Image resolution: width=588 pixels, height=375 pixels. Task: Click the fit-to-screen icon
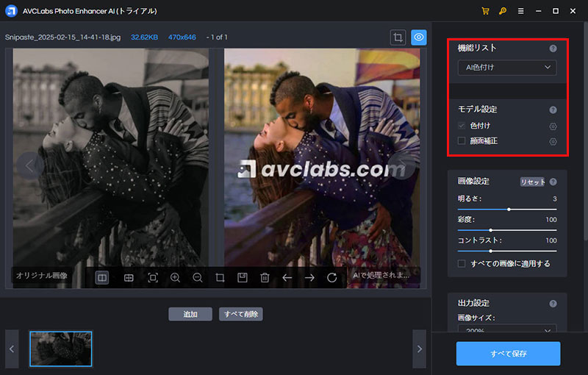[153, 278]
